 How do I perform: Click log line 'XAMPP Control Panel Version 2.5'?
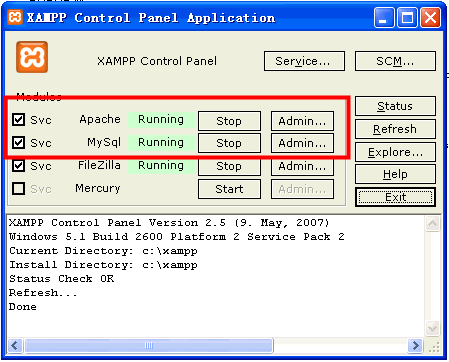click(117, 222)
